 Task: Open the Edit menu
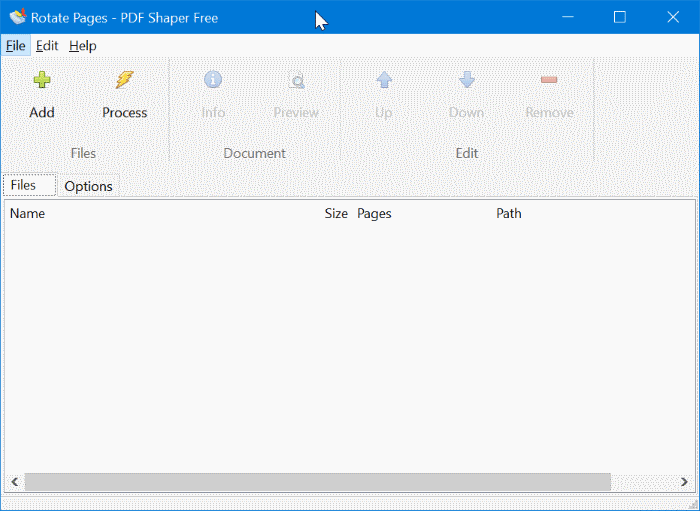47,46
